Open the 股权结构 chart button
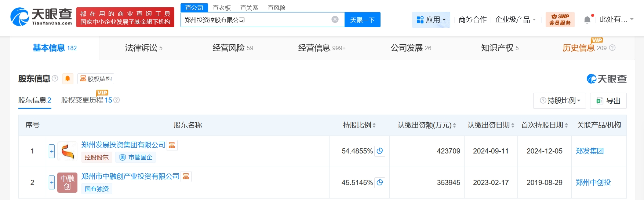 (96, 79)
